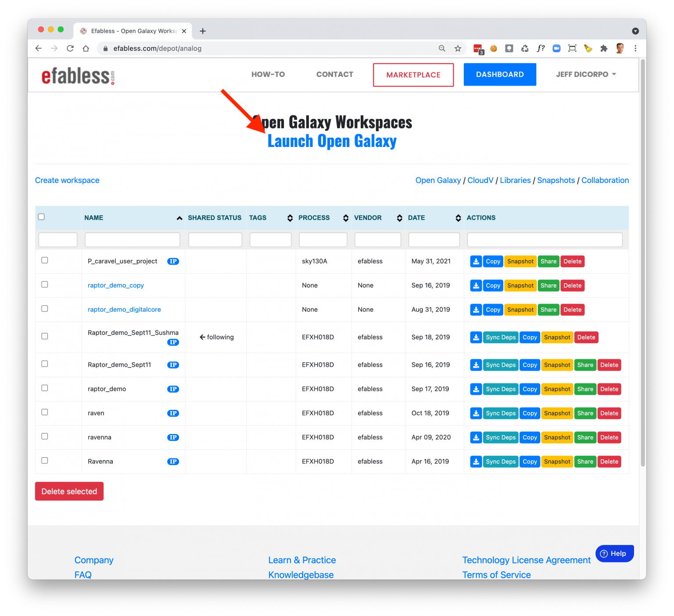Sort by VENDOR column sort arrows
This screenshot has height=616, width=674.
coord(399,218)
